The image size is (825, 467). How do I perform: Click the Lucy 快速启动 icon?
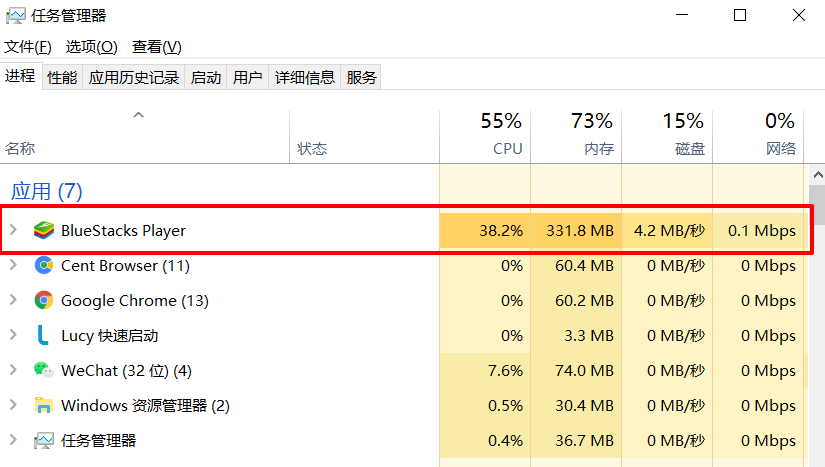[x=43, y=336]
